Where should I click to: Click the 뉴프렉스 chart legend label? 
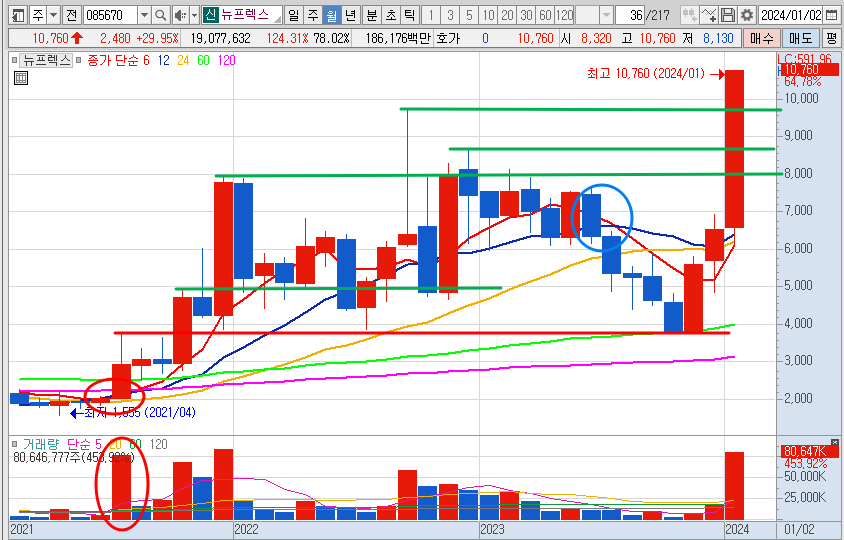[46, 60]
